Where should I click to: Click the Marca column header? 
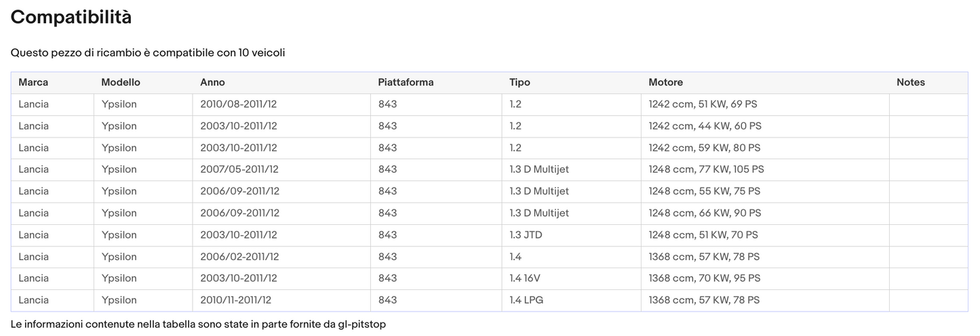click(x=33, y=83)
